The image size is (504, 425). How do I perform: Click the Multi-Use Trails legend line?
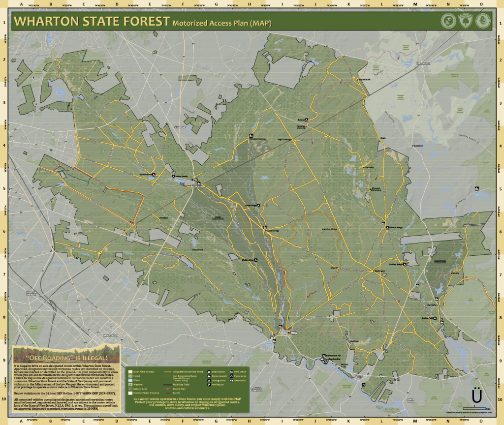click(x=167, y=385)
